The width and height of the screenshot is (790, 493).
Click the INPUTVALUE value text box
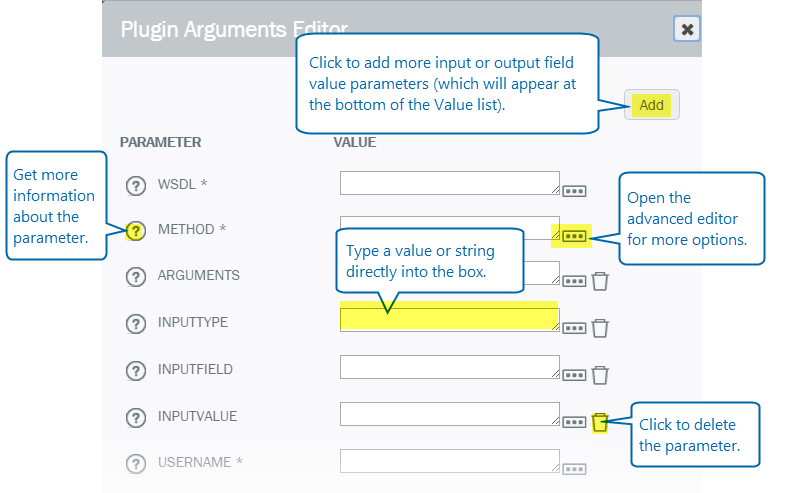pyautogui.click(x=449, y=413)
